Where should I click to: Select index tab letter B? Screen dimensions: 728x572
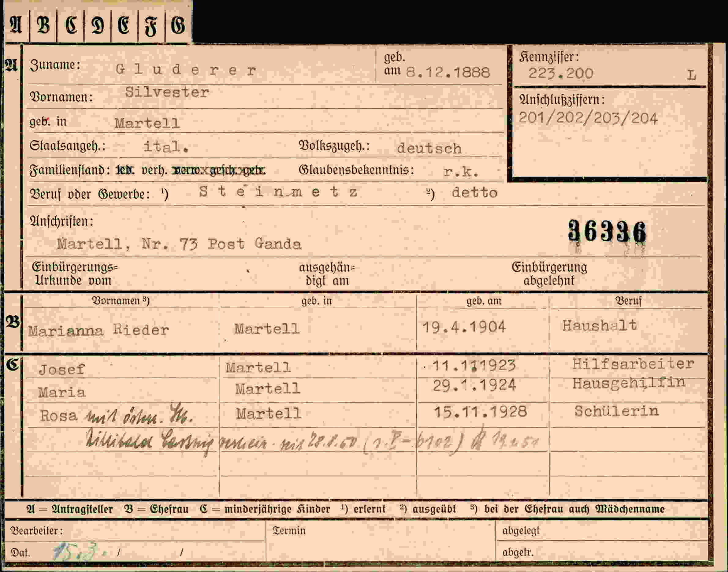coord(43,25)
